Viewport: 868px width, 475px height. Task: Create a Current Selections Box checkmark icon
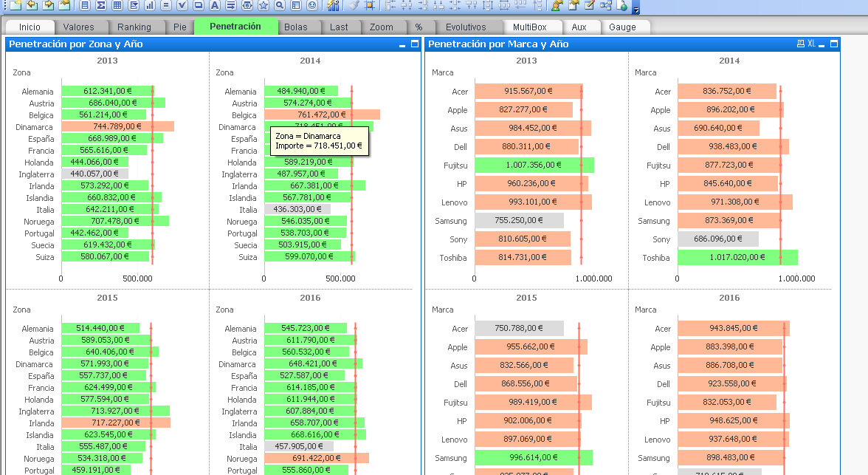point(182,6)
